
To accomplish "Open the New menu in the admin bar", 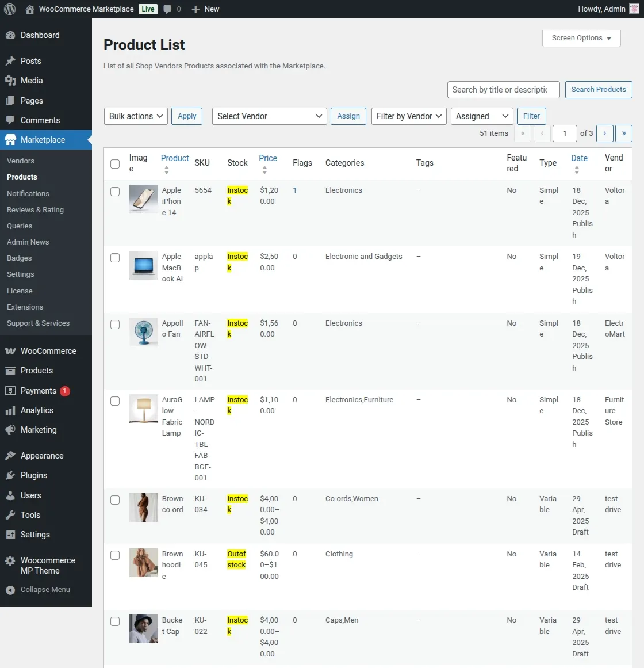I will [205, 9].
